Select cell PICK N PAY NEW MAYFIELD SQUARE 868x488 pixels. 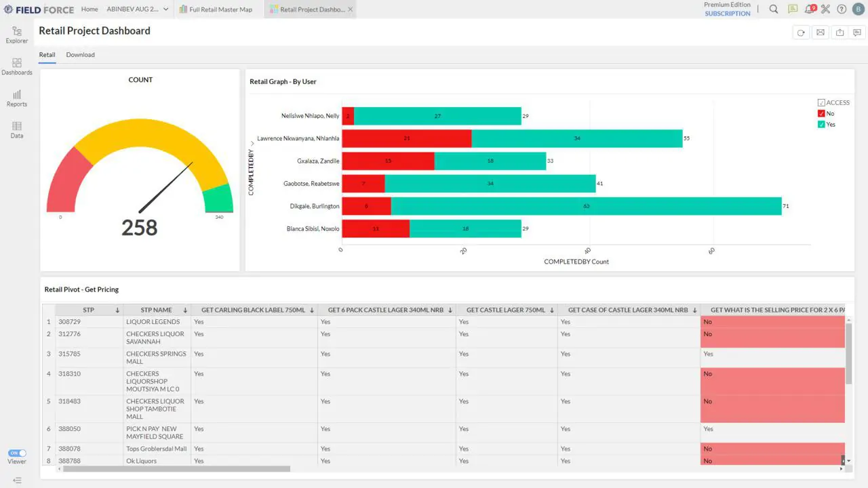157,432
